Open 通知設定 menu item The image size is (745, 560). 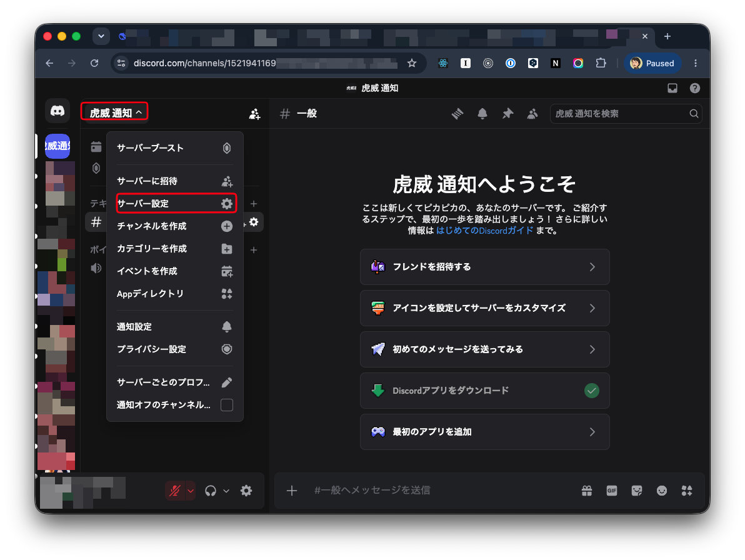point(175,327)
